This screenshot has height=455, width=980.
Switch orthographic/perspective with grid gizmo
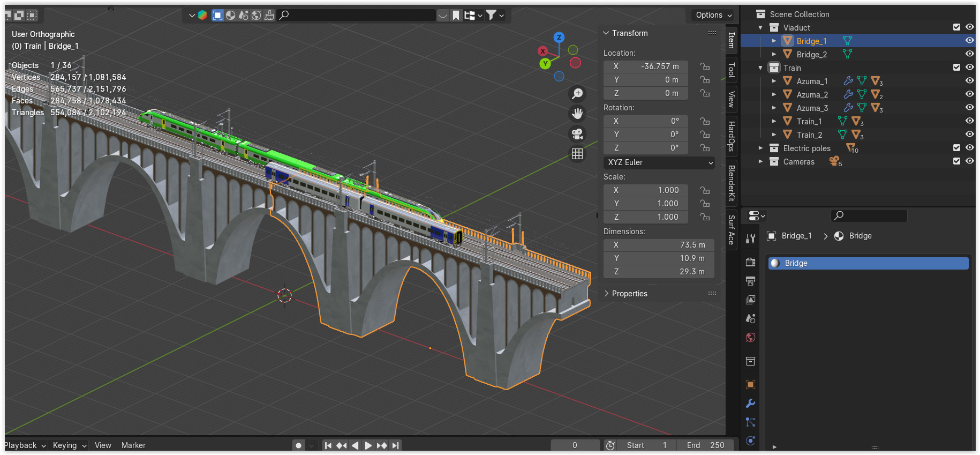[x=577, y=154]
